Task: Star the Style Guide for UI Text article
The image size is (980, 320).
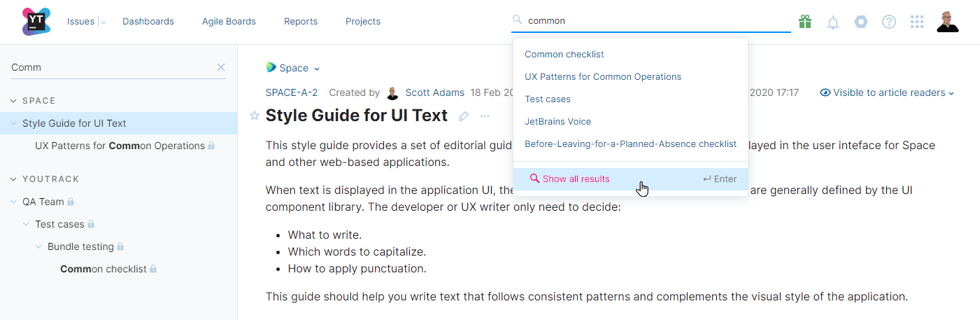Action: point(255,116)
